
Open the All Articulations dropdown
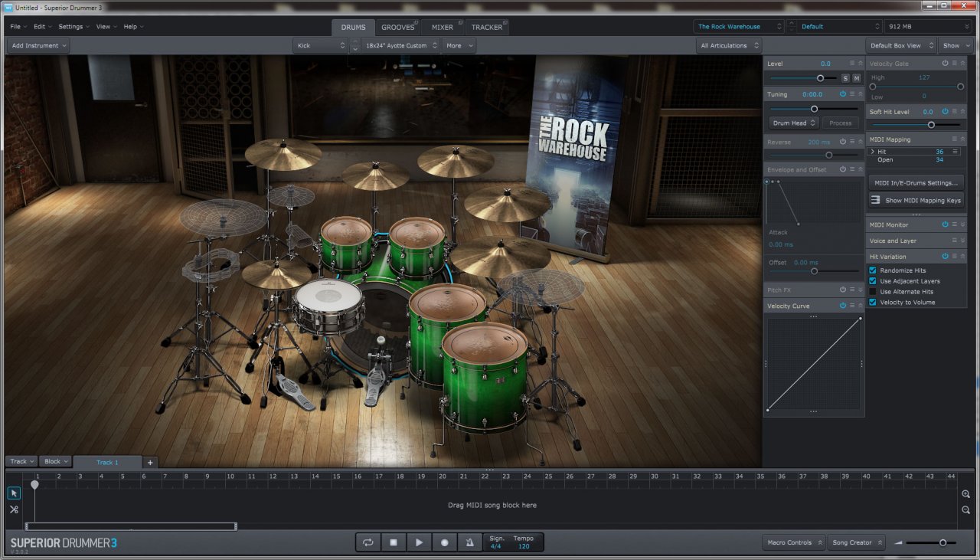[x=729, y=46]
